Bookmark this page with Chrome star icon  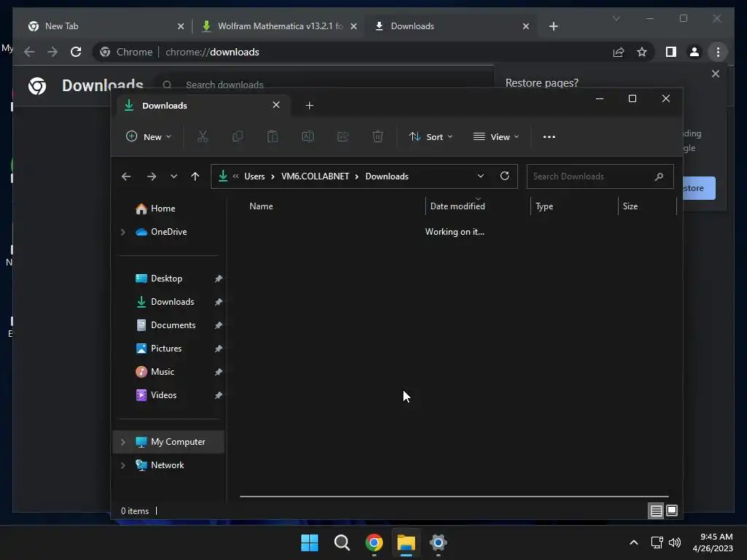[642, 52]
